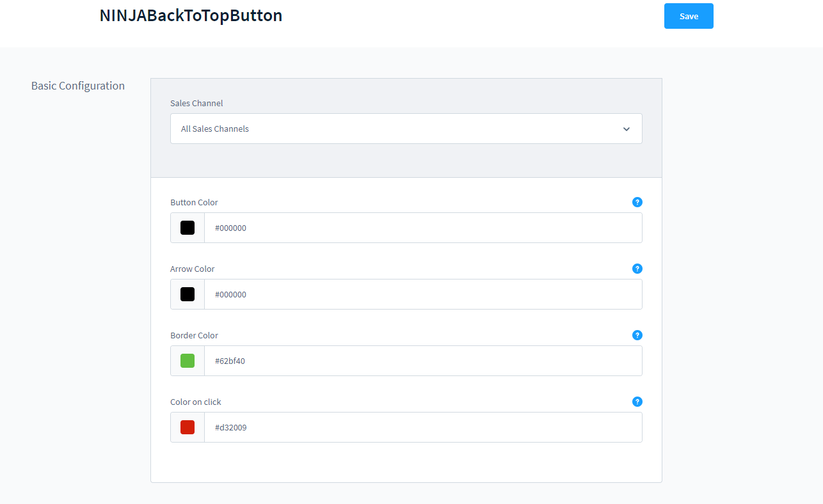823x504 pixels.
Task: Expand the All Sales Channels chevron arrow
Action: click(x=627, y=129)
